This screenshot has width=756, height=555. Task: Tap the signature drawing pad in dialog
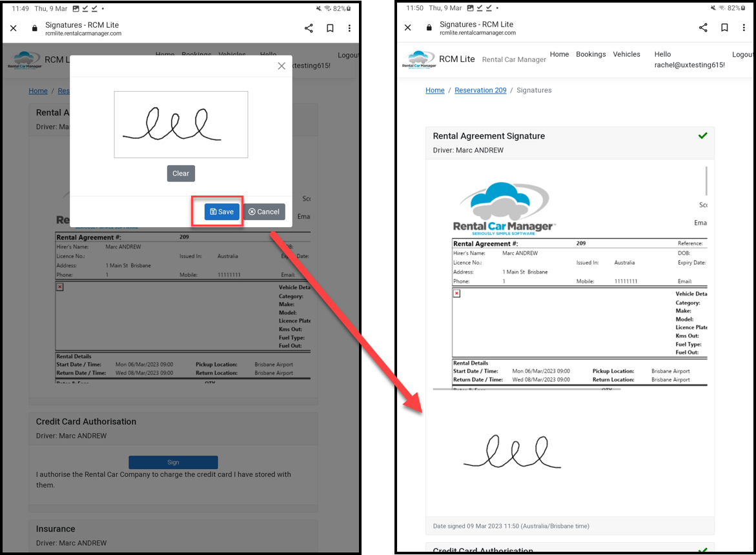(x=181, y=125)
